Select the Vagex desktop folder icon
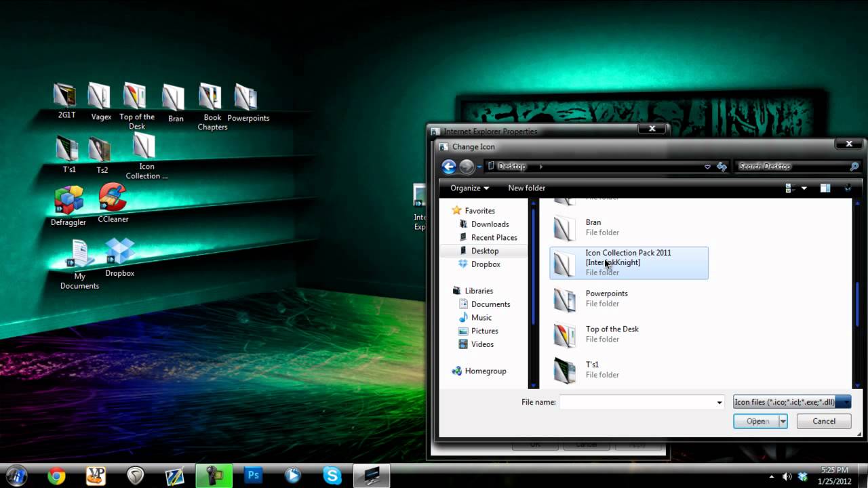The height and width of the screenshot is (488, 868). point(101,102)
